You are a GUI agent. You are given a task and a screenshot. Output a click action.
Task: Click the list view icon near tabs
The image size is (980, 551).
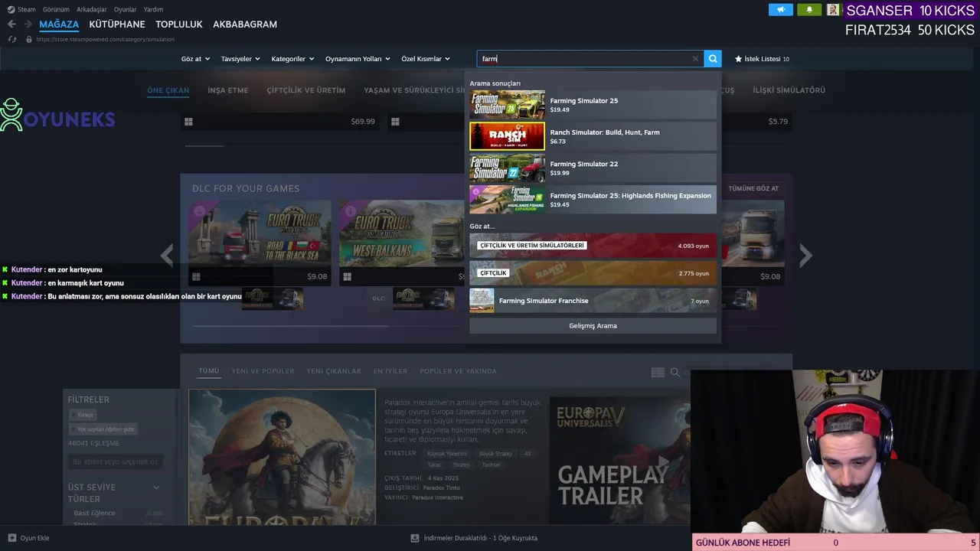[x=658, y=372]
